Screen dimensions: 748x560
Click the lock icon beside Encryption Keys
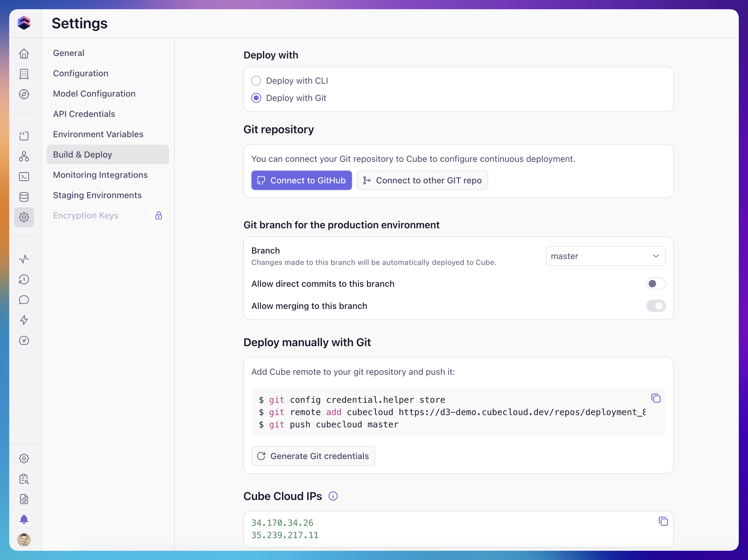point(159,216)
